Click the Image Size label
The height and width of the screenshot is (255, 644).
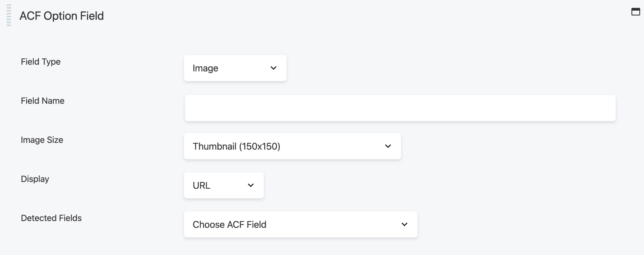42,140
